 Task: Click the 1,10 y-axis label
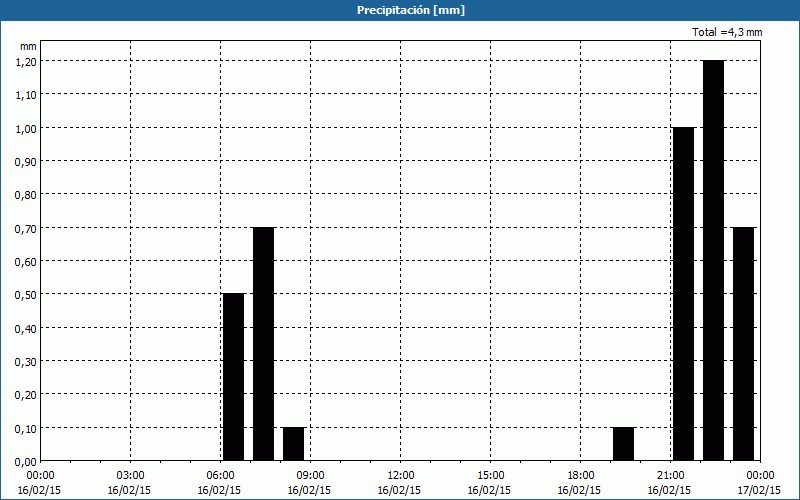[x=26, y=94]
